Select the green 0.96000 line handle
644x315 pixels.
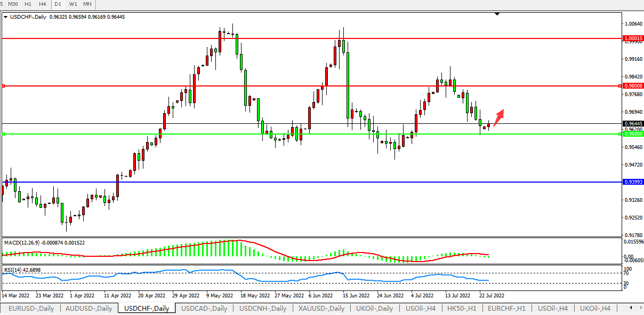(4, 134)
